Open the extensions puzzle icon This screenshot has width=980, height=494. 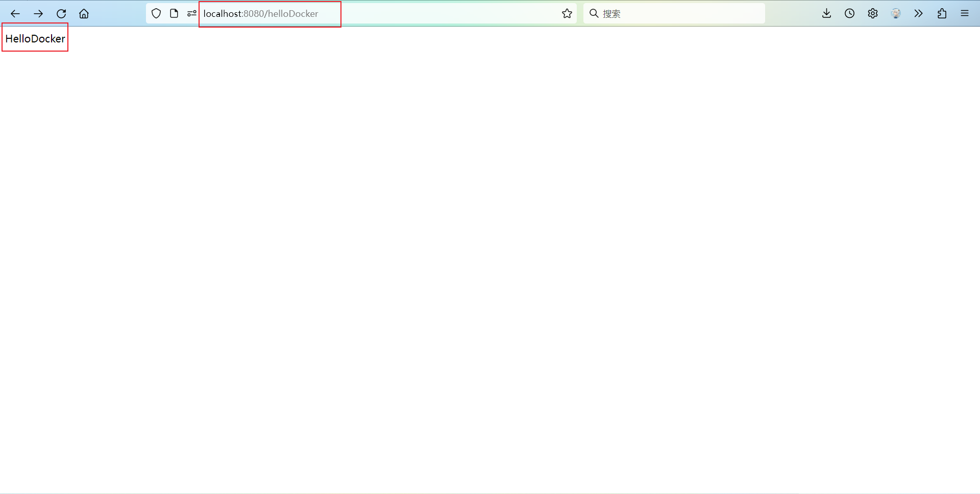tap(942, 14)
